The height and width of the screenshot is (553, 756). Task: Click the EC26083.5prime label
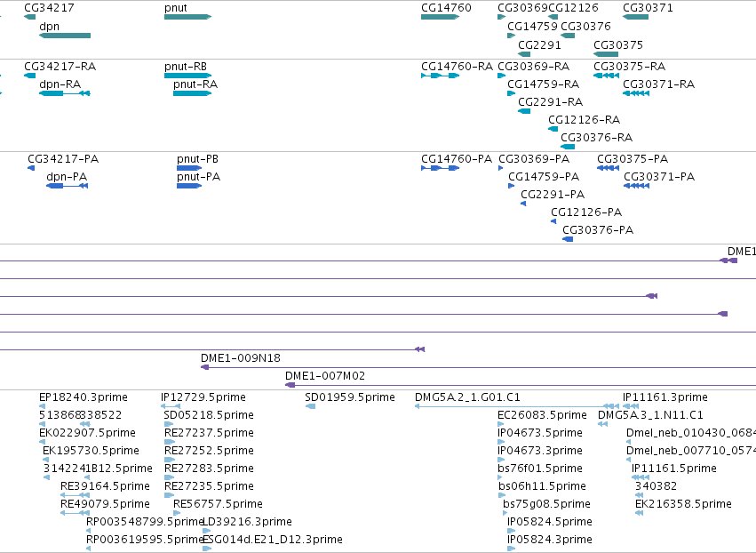coord(542,415)
